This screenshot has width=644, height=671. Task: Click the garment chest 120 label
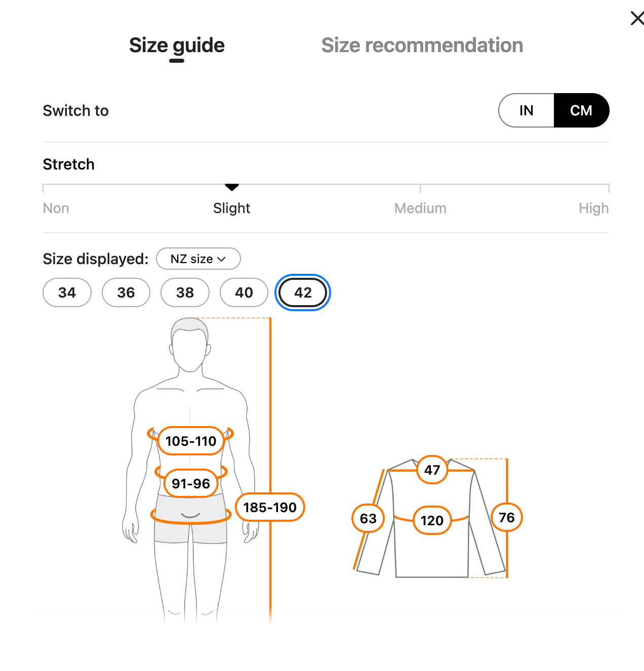432,520
